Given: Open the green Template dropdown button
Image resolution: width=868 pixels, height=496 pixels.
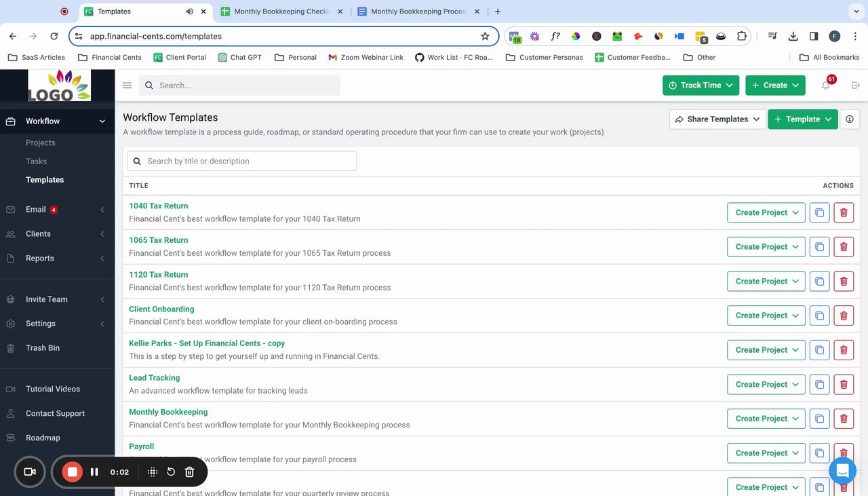Looking at the screenshot, I should click(x=803, y=119).
